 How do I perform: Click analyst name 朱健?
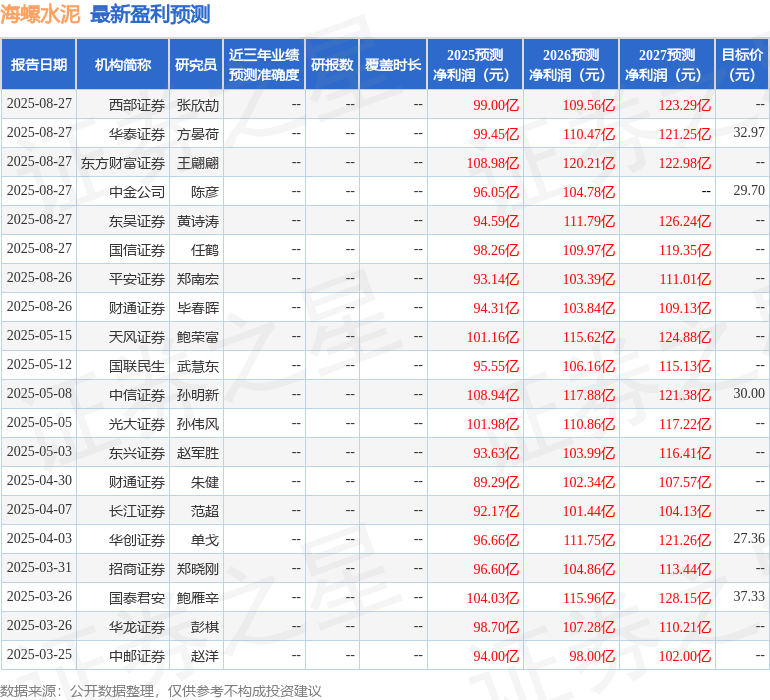205,482
